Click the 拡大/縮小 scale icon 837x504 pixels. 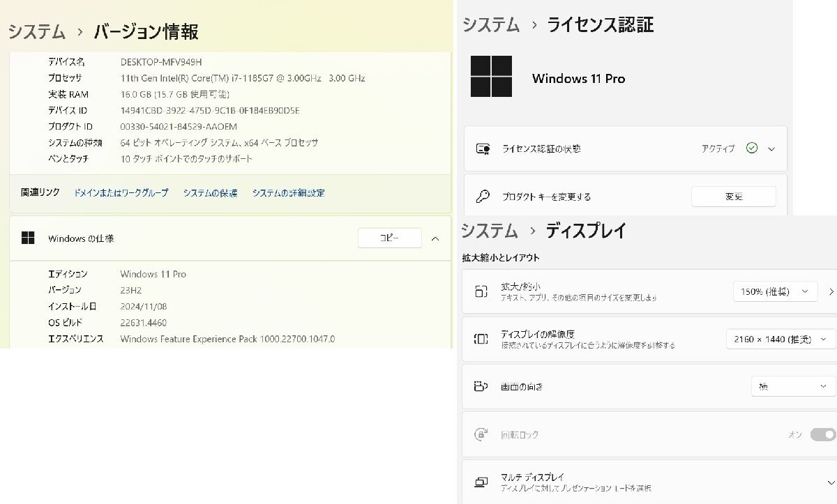(x=481, y=291)
